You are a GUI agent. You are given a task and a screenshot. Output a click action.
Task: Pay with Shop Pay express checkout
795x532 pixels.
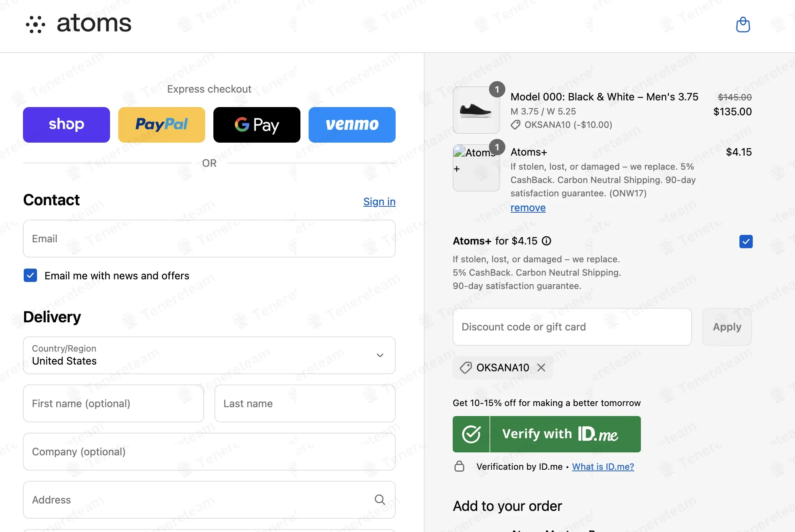pyautogui.click(x=66, y=125)
